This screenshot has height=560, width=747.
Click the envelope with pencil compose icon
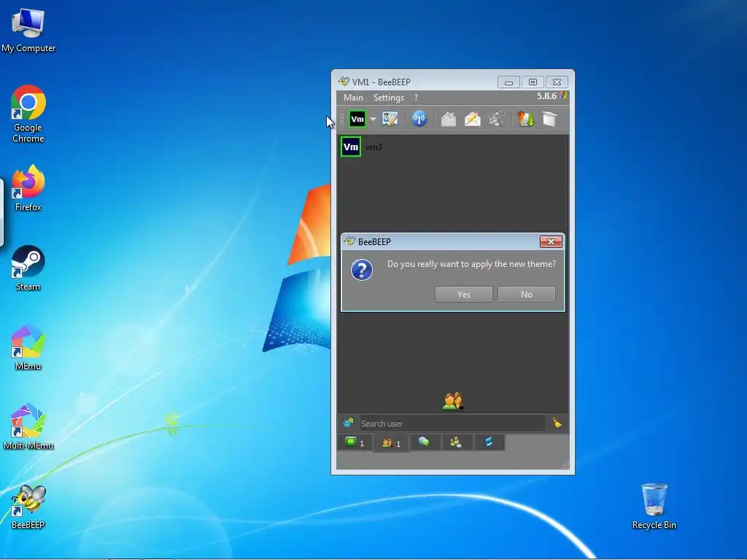pyautogui.click(x=473, y=119)
